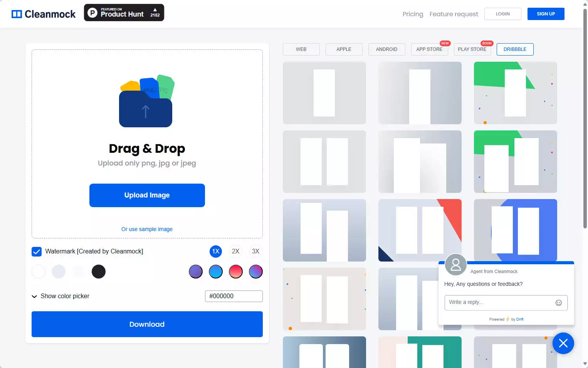The height and width of the screenshot is (368, 588).
Task: Click the folder upload illustration
Action: coord(147,101)
